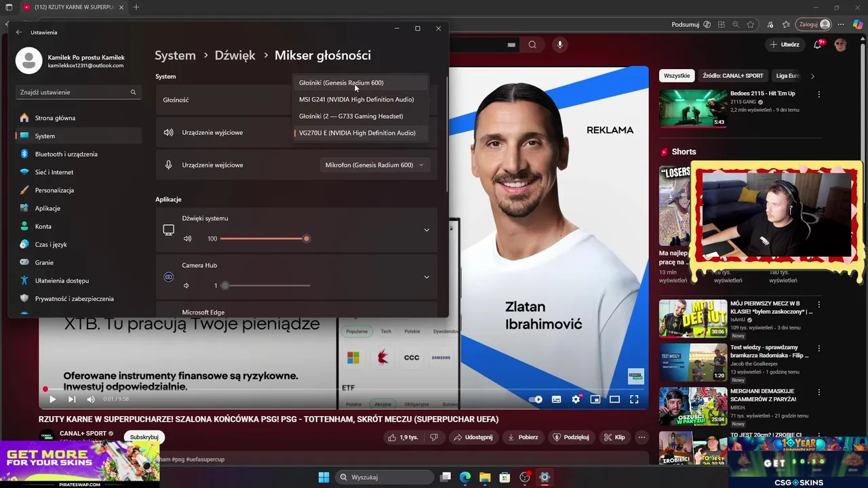Open video player settings gear
Screen dimensions: 868x488
[x=576, y=399]
